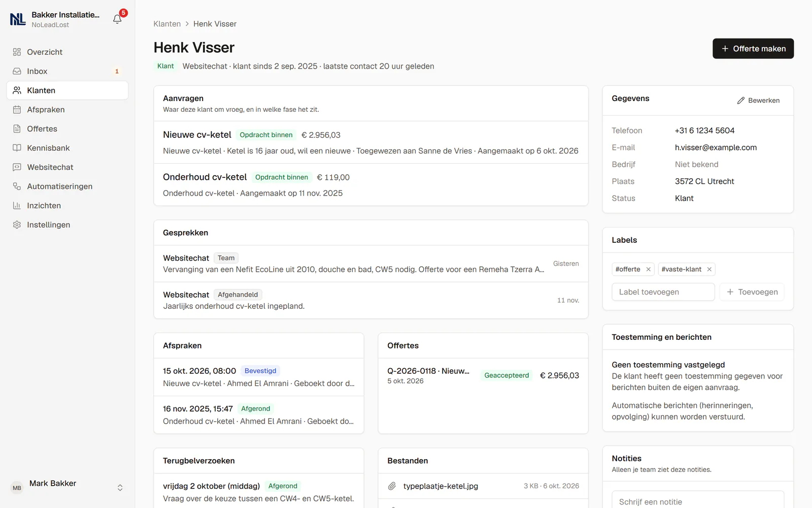
Task: Open quote Q-2026-0118
Action: (x=483, y=375)
